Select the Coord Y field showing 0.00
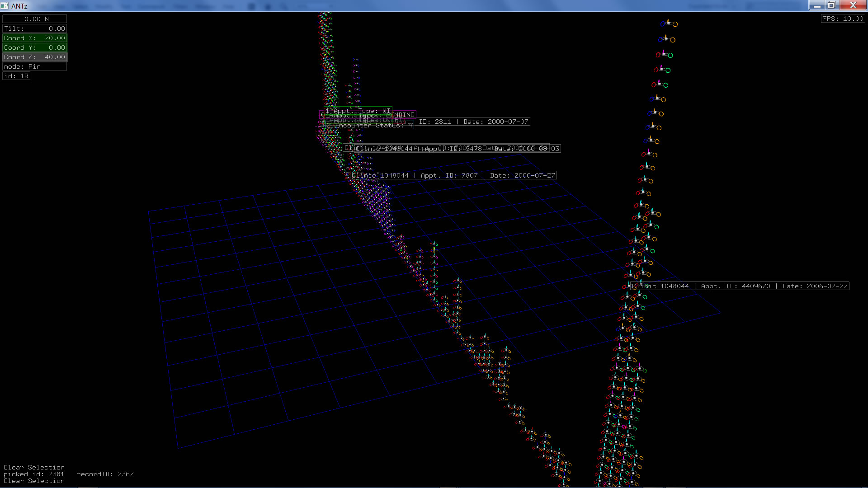This screenshot has width=868, height=488. click(35, 47)
